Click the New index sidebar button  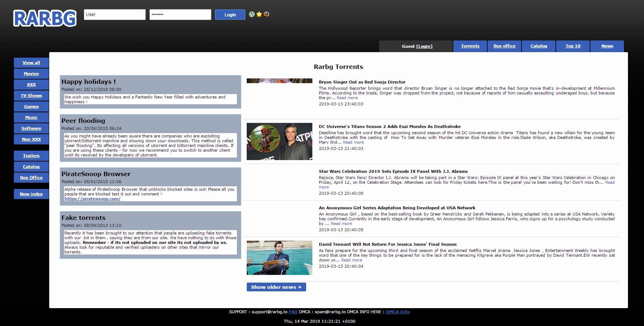31,194
